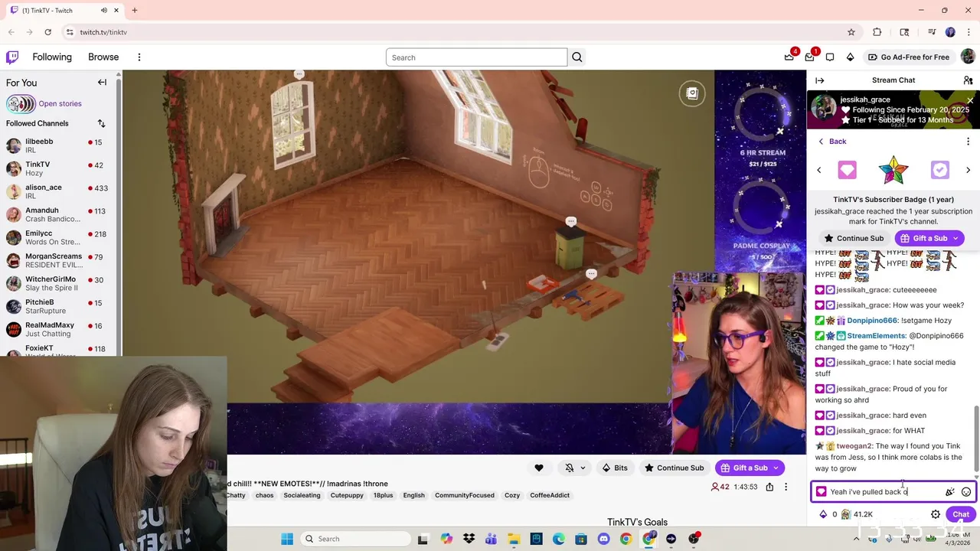This screenshot has width=980, height=551.
Task: Open the notifications inbox icon
Action: pyautogui.click(x=810, y=57)
